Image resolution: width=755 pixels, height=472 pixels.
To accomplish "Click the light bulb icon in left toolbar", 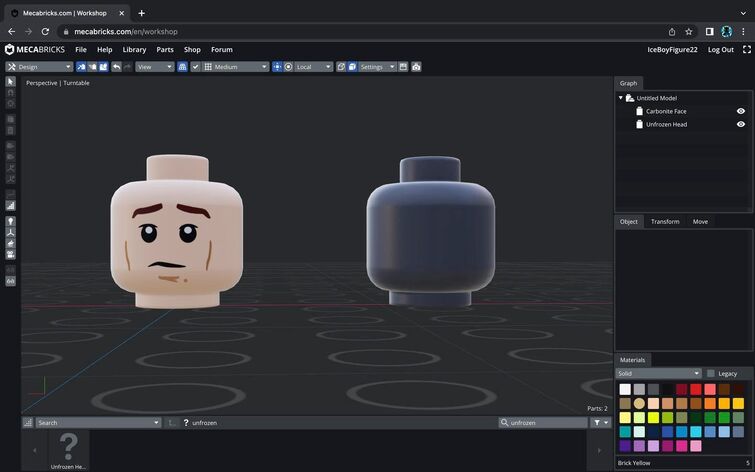I will [10, 221].
